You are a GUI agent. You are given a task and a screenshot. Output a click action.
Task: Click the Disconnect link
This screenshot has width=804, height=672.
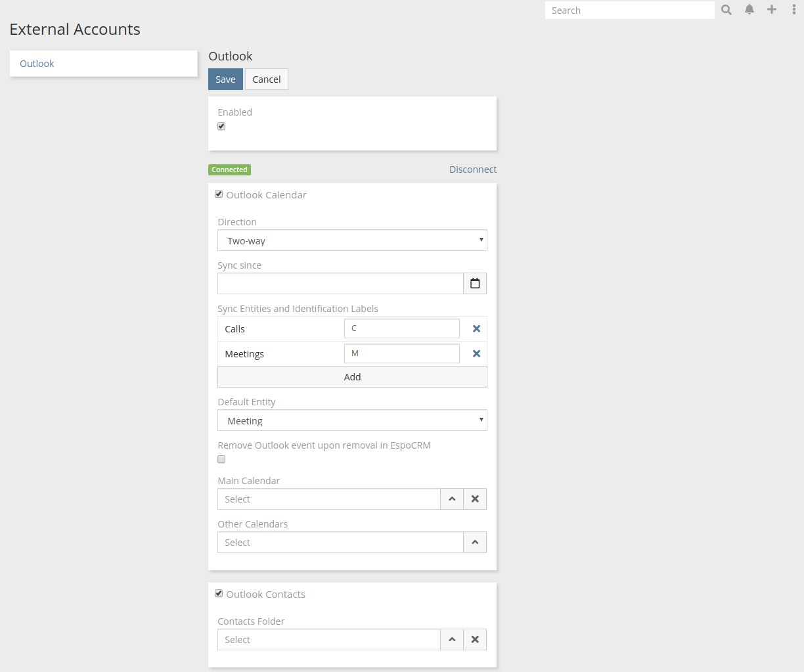[472, 169]
